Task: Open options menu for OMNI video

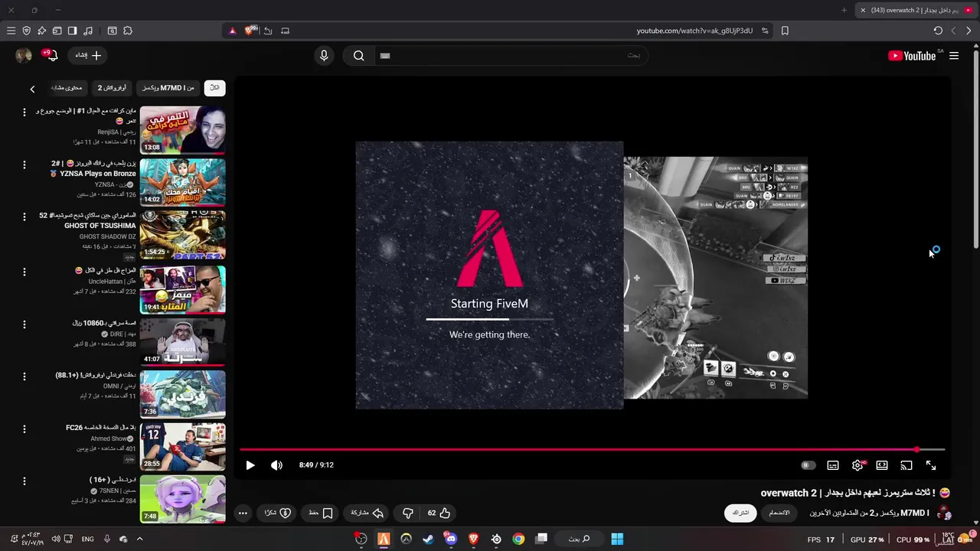Action: tap(24, 377)
